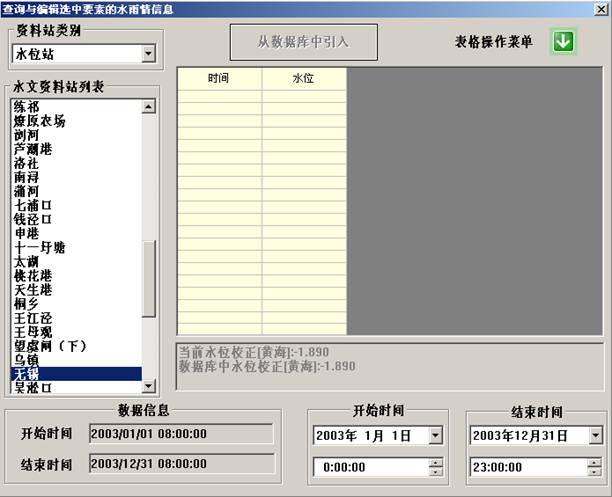The image size is (612, 497).
Task: Click the start time 0:00:00 field
Action: tap(368, 466)
